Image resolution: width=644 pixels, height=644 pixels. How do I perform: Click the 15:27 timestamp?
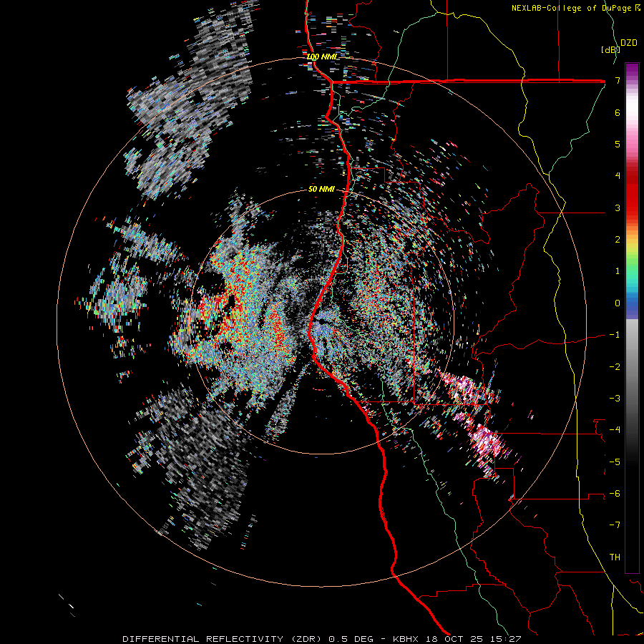(x=506, y=639)
